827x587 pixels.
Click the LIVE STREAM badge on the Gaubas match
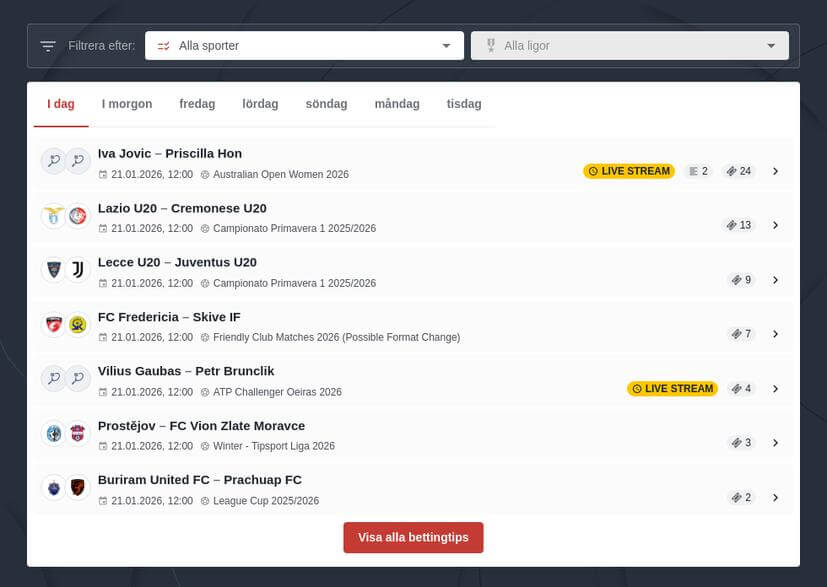coord(673,388)
